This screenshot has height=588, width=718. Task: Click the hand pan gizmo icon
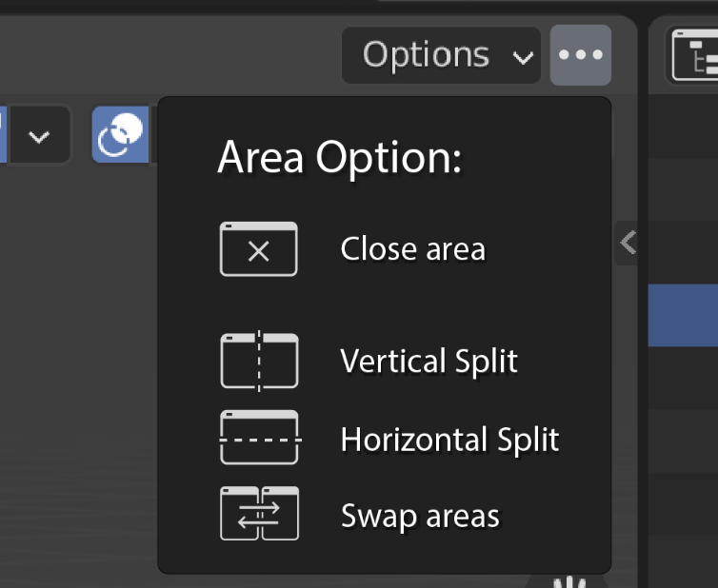click(569, 582)
